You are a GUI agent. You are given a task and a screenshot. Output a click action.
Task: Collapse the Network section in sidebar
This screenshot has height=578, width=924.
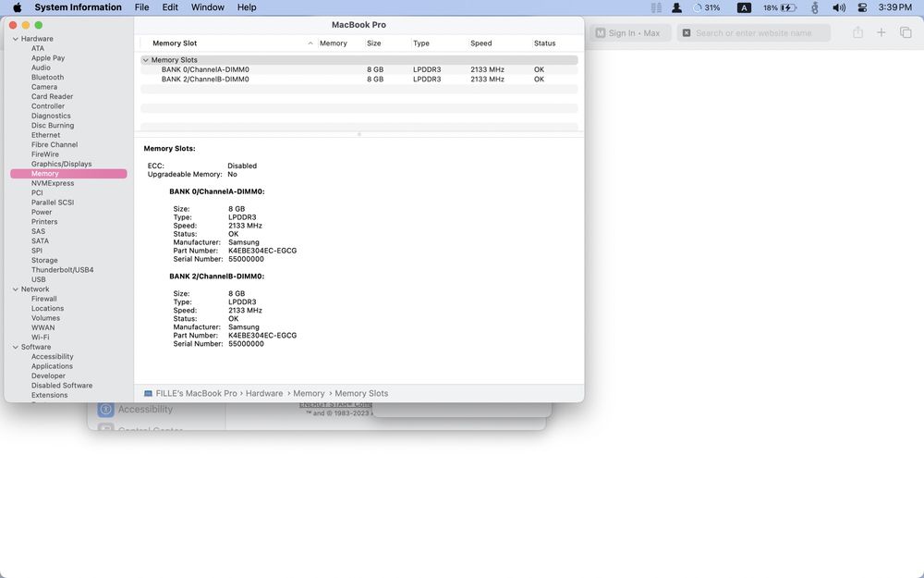click(x=16, y=289)
